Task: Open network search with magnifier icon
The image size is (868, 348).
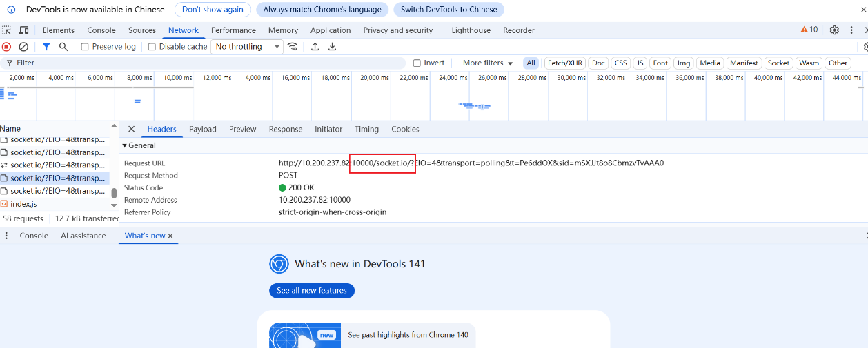Action: 63,47
